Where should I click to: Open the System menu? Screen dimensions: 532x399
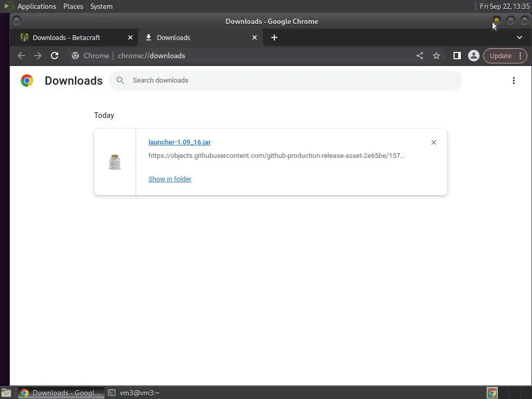coord(101,6)
